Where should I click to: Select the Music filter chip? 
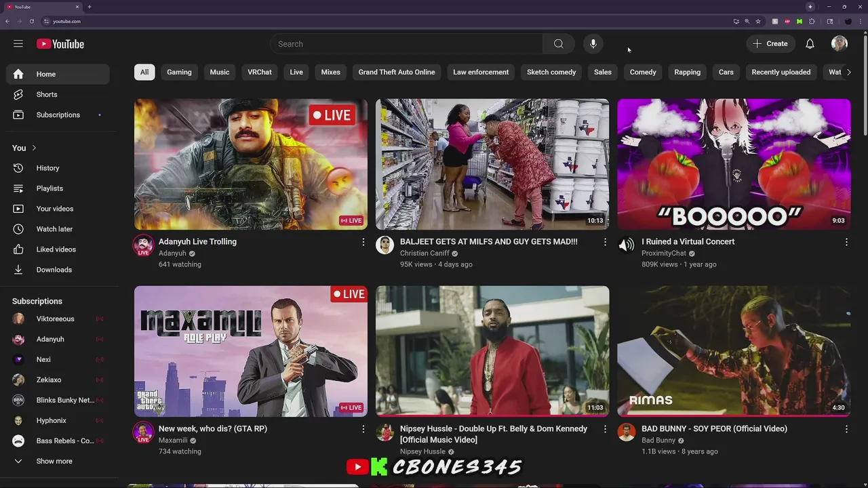220,72
